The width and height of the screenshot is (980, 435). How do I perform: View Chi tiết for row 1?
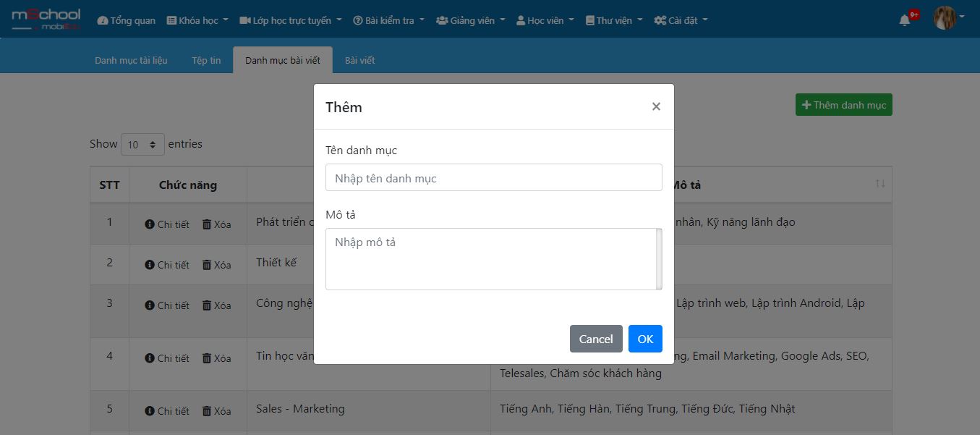[x=167, y=224]
